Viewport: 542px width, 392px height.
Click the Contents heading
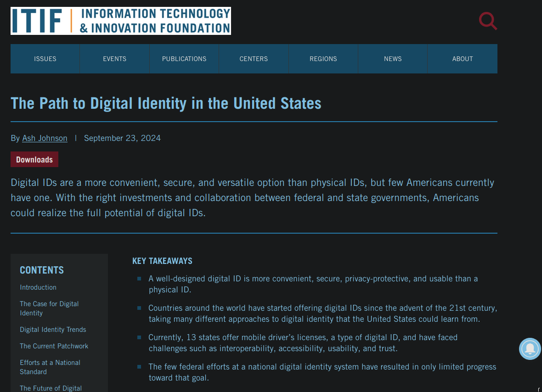pyautogui.click(x=42, y=270)
